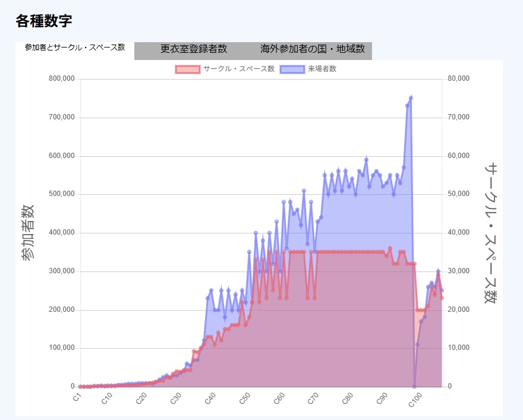Image resolution: width=523 pixels, height=420 pixels.
Task: Toggle the 来場者数 legend label
Action: [x=322, y=69]
